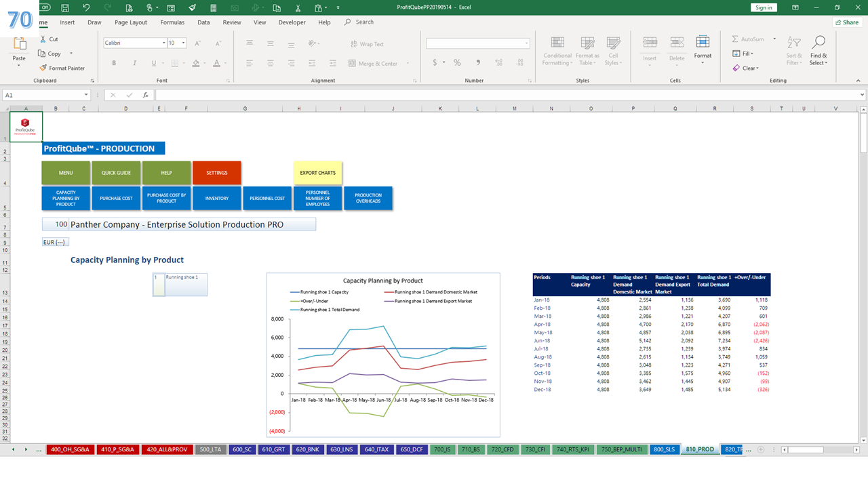Screen dimensions: 868x488
Task: Click the Fill Color bucket icon
Action: (x=195, y=63)
